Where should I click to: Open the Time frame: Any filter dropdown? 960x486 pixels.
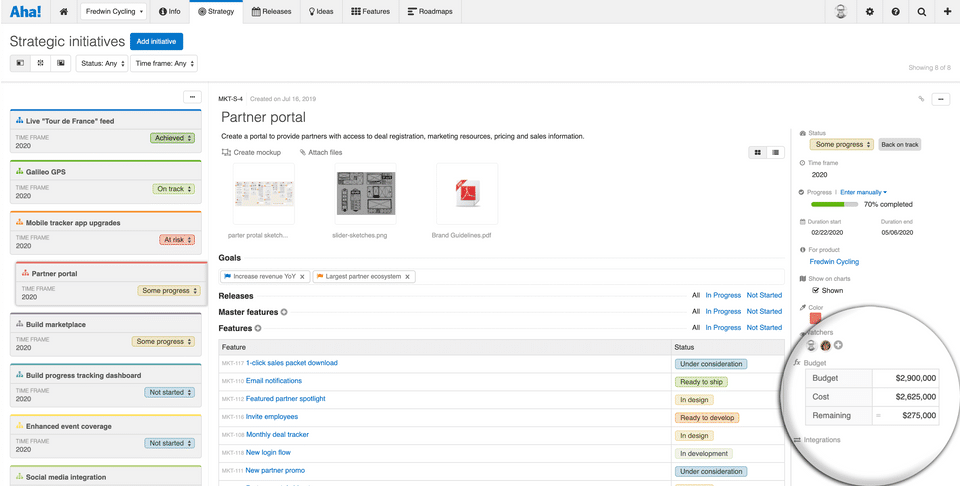pos(164,63)
